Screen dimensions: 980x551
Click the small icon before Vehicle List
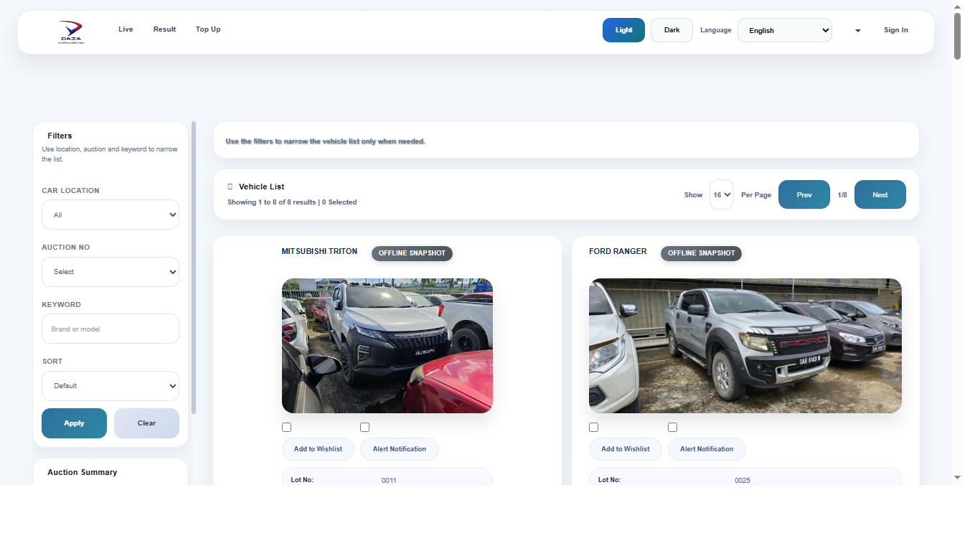(230, 187)
